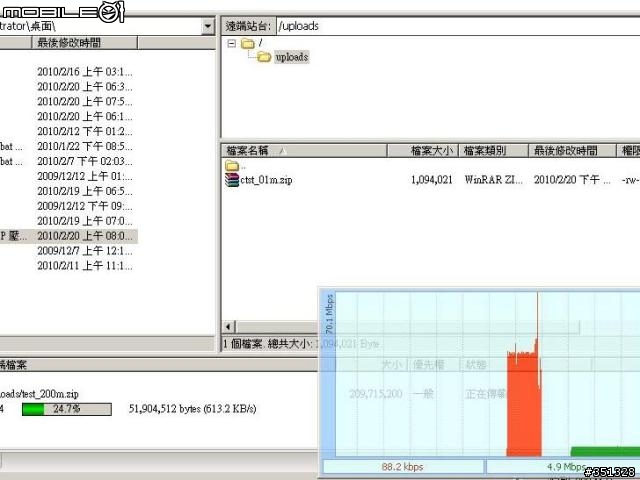Select file name ctst_01m.zip

point(266,180)
